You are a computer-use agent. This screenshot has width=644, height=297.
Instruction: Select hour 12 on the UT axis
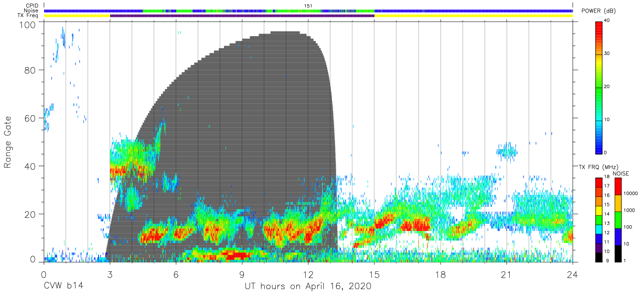(308, 273)
